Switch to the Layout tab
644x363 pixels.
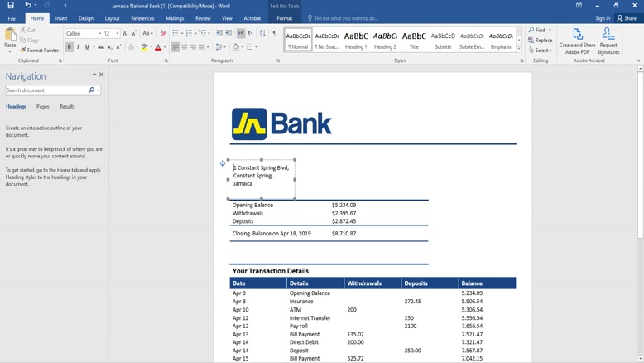pos(112,18)
